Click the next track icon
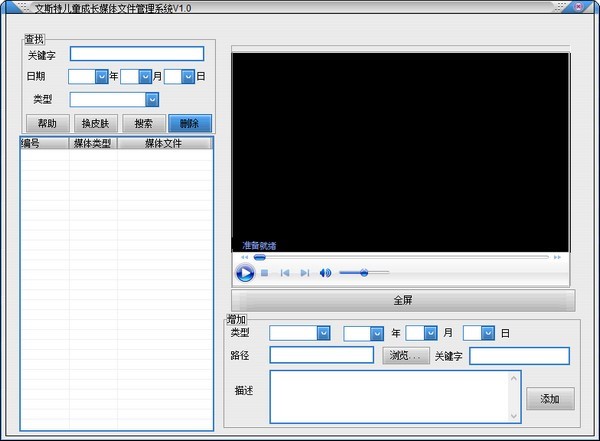 tap(305, 272)
